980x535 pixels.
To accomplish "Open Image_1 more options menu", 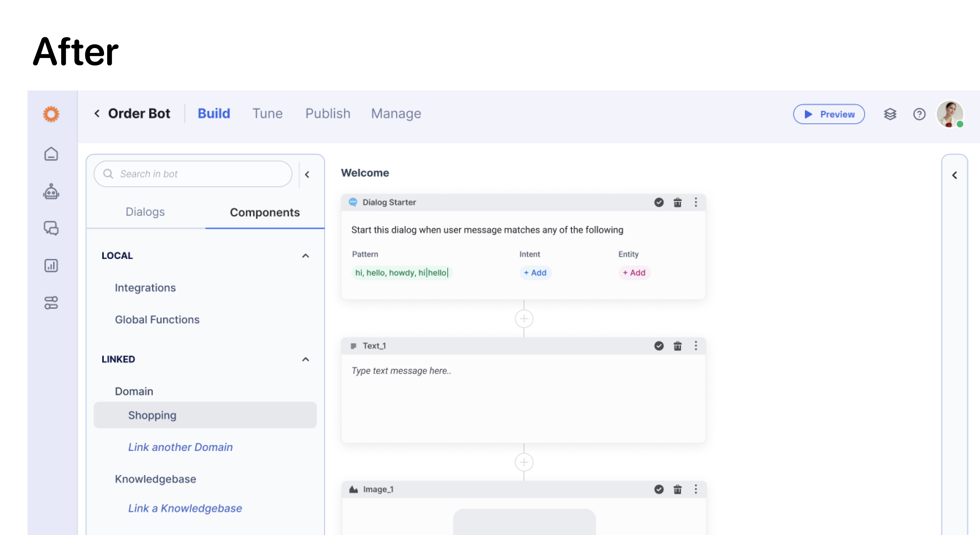I will (696, 489).
